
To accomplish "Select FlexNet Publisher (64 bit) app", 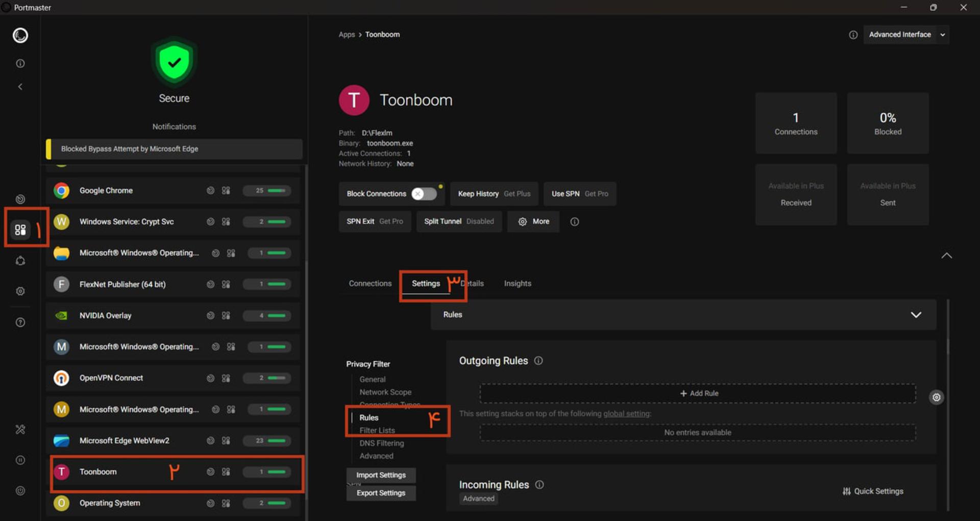I will pos(173,284).
